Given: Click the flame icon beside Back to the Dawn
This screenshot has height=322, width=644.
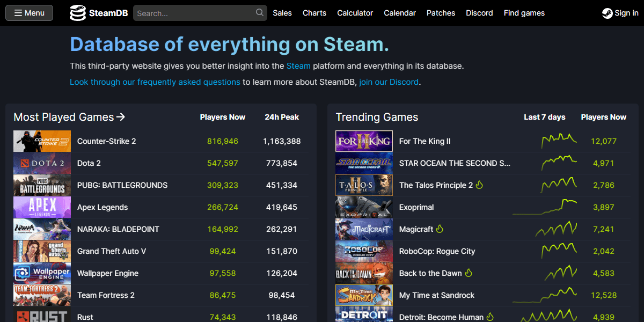Looking at the screenshot, I should (469, 273).
